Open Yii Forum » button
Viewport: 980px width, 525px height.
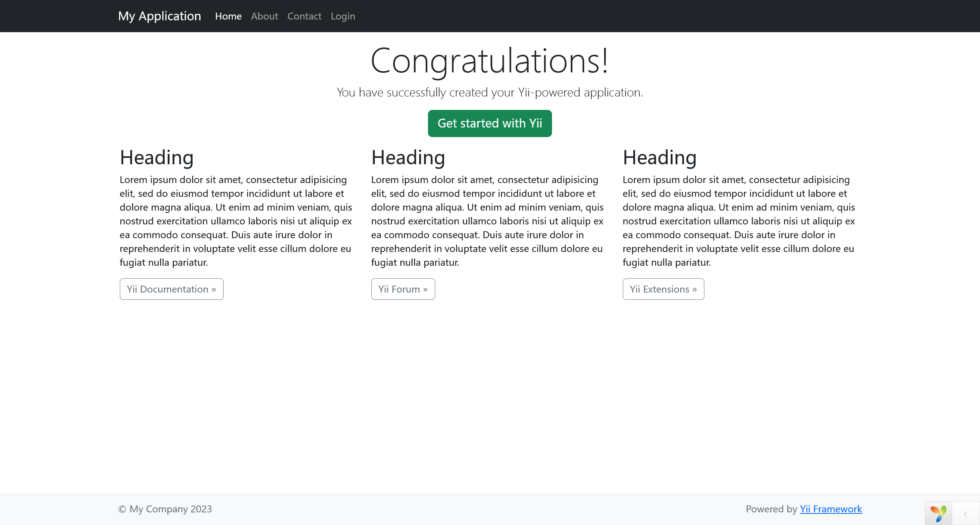403,289
